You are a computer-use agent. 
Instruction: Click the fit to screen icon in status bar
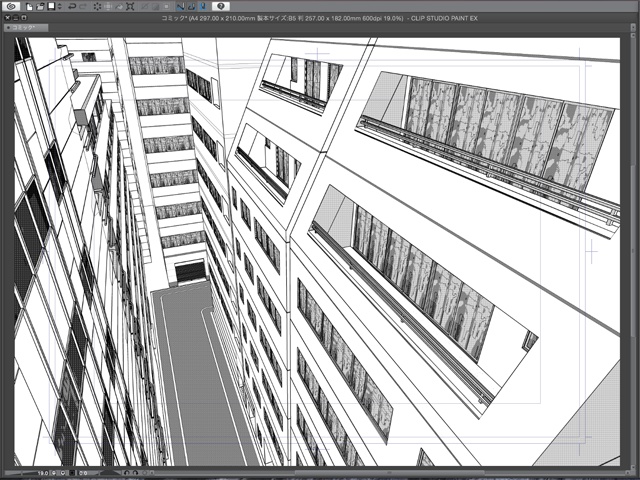(72, 473)
